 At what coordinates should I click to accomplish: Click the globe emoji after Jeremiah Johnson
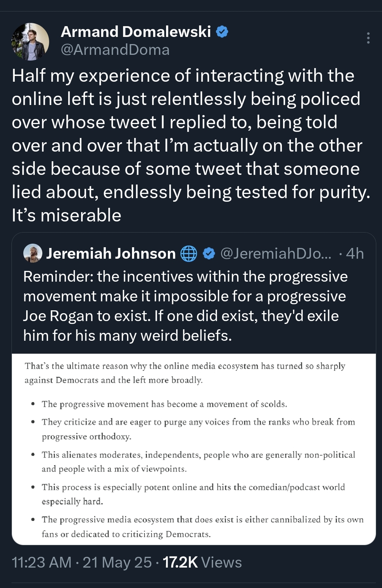coord(189,254)
